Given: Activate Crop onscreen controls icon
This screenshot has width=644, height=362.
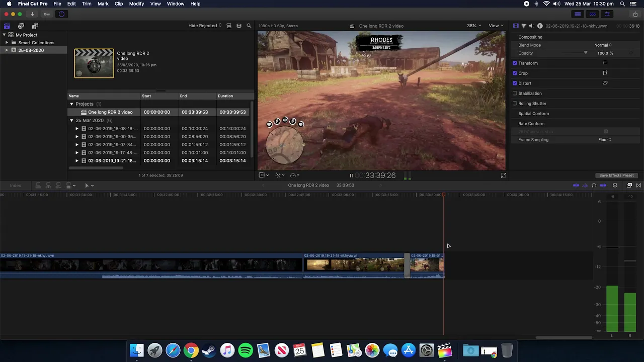Looking at the screenshot, I should [605, 73].
